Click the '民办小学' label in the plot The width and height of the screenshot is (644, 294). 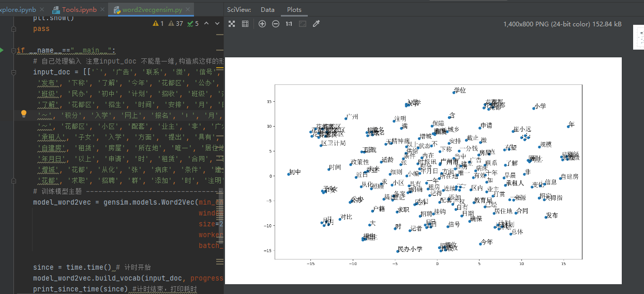click(410, 250)
